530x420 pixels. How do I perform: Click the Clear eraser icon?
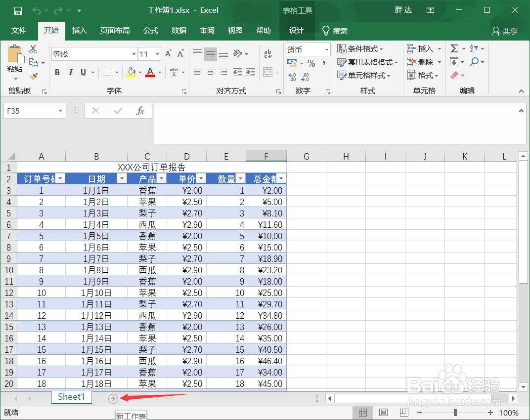(454, 75)
